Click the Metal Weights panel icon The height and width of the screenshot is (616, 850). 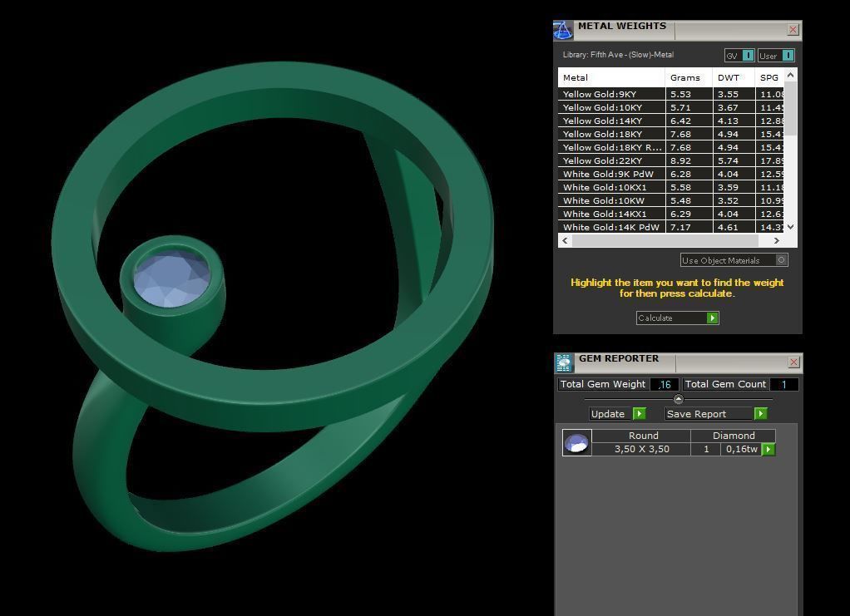(x=563, y=30)
